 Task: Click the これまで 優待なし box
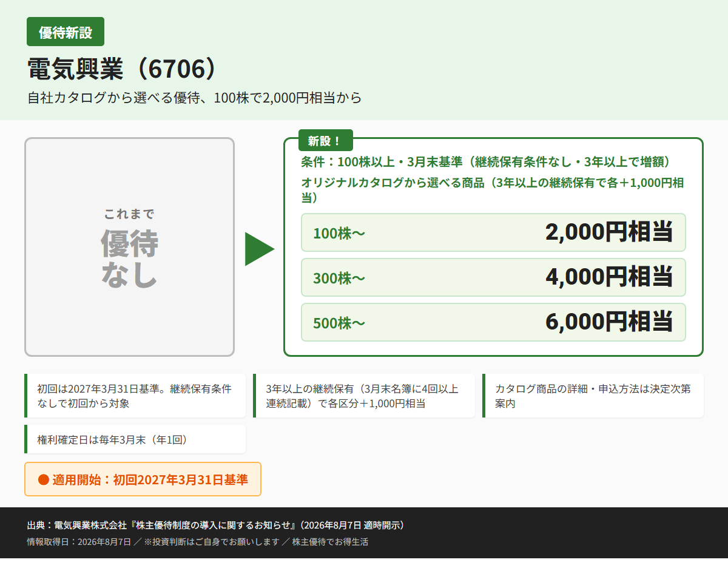(129, 247)
